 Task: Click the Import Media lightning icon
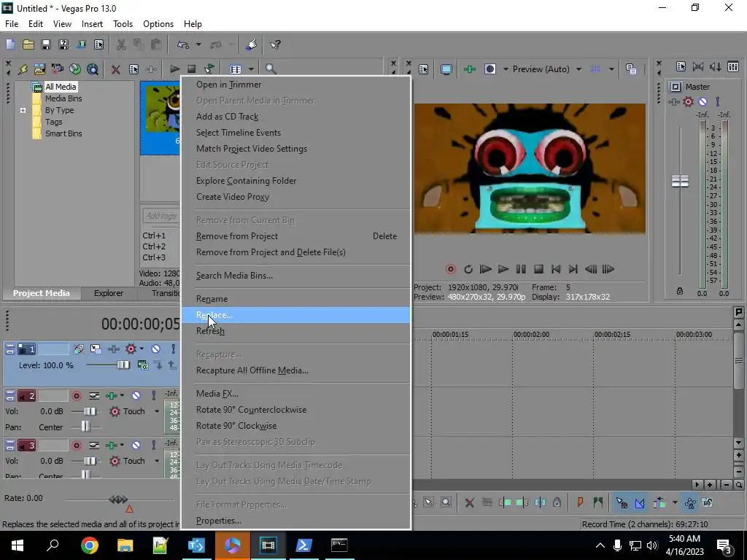[x=23, y=69]
